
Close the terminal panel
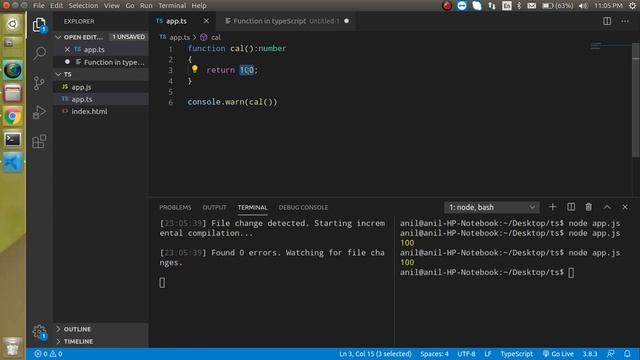tap(625, 207)
